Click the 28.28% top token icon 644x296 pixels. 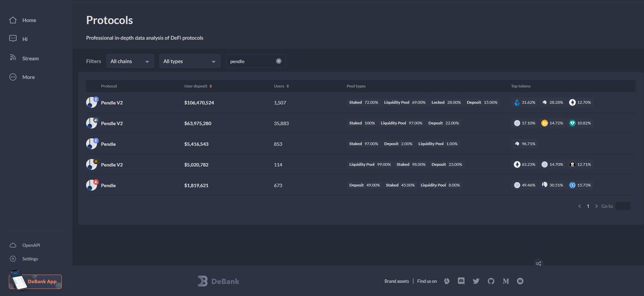[544, 102]
